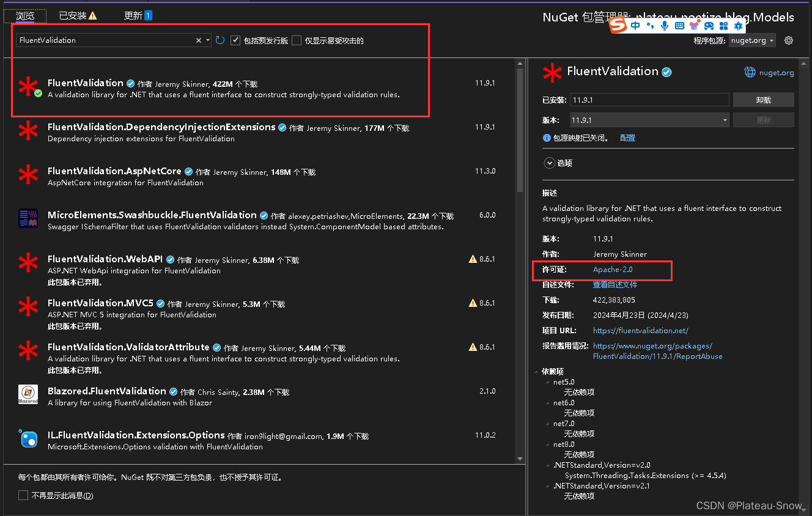Check 不再显示此消息 at the bottom
The image size is (812, 516).
click(23, 495)
